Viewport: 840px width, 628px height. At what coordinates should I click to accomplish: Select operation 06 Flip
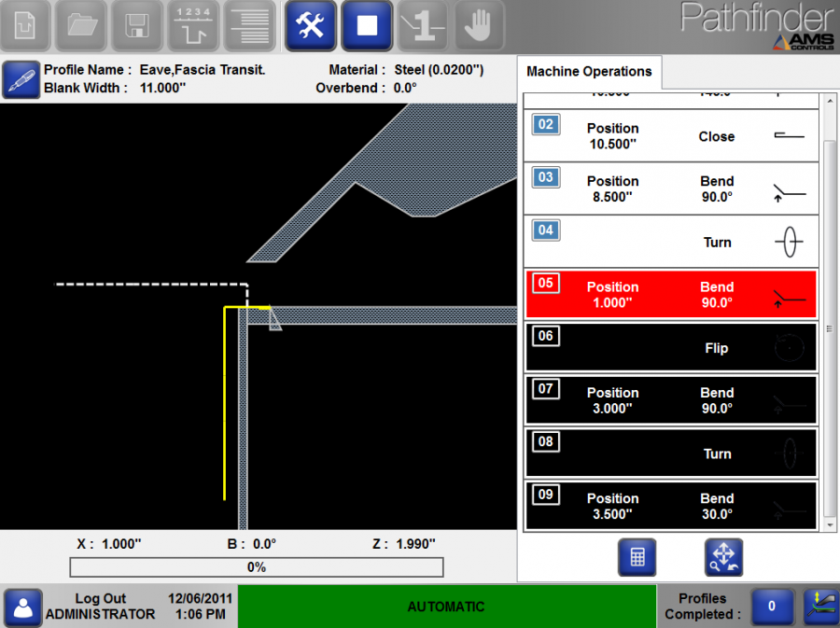[x=671, y=347]
